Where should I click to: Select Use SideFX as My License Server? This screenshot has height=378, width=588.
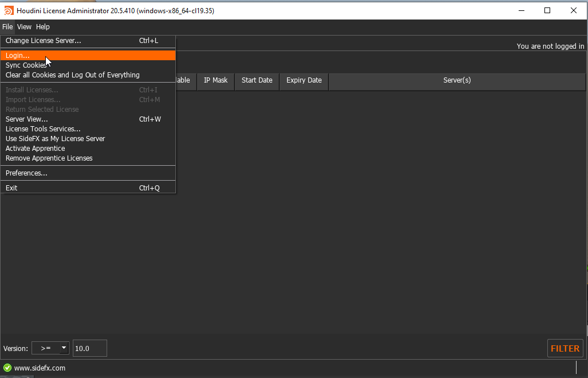(x=88, y=138)
